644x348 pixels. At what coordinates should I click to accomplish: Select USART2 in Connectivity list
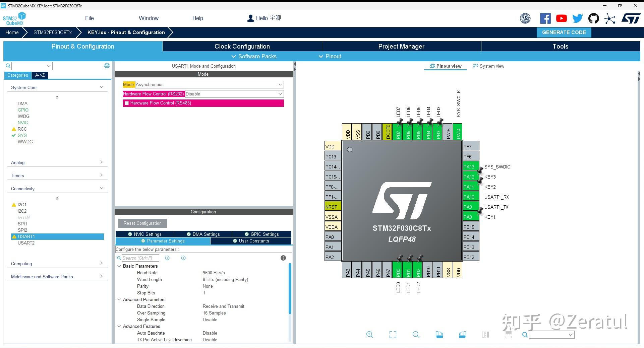[26, 243]
